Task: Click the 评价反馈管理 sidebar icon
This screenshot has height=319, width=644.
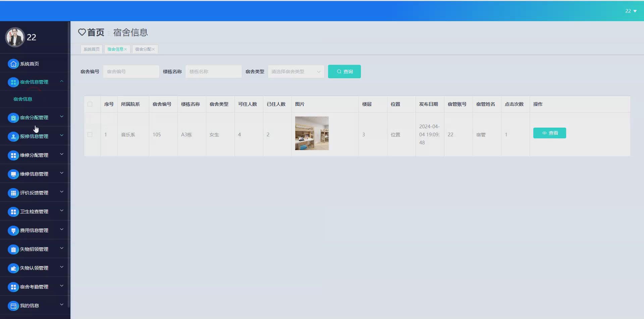Action: tap(13, 193)
